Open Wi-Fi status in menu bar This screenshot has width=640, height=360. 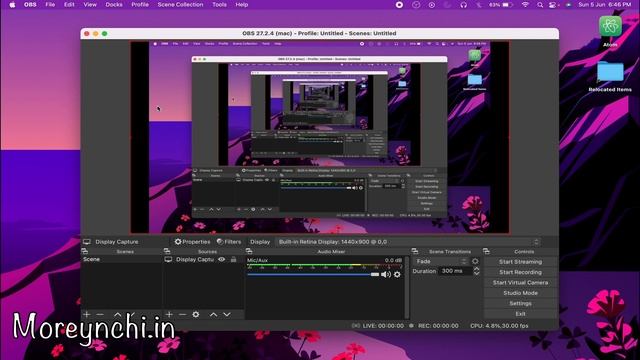tap(525, 5)
